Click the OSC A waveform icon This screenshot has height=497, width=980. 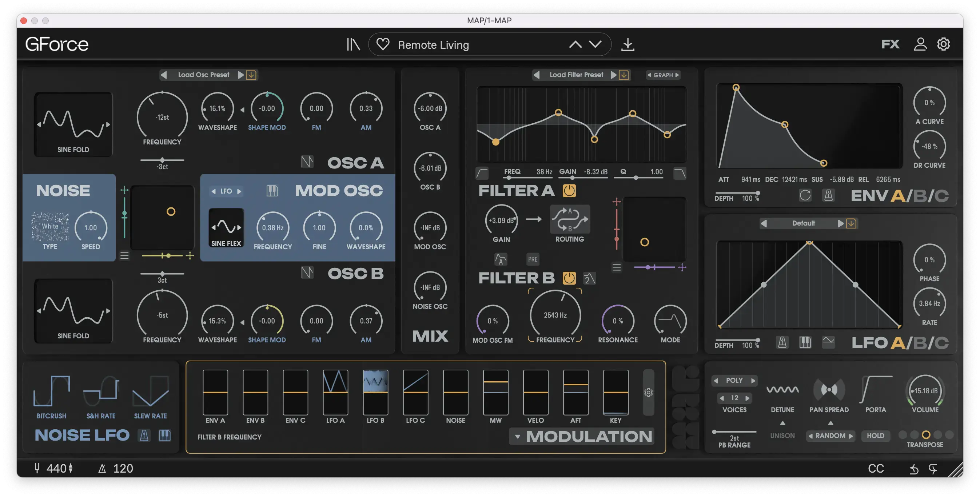307,162
